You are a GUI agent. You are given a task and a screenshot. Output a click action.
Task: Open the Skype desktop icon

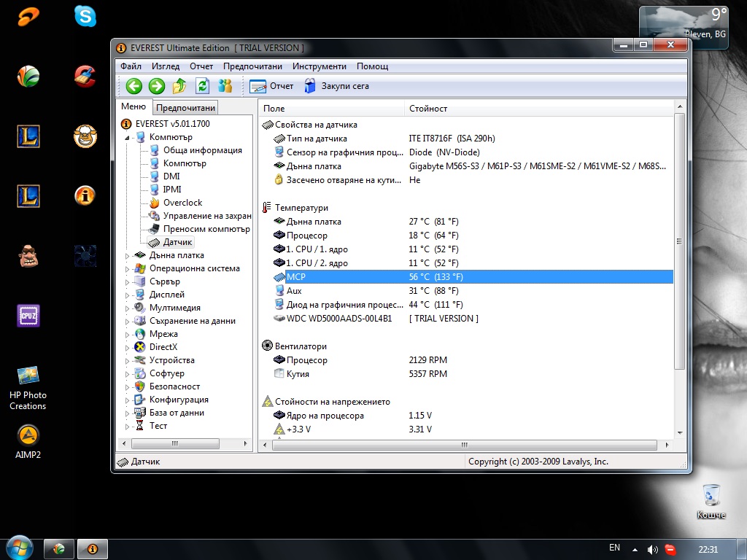pyautogui.click(x=85, y=17)
